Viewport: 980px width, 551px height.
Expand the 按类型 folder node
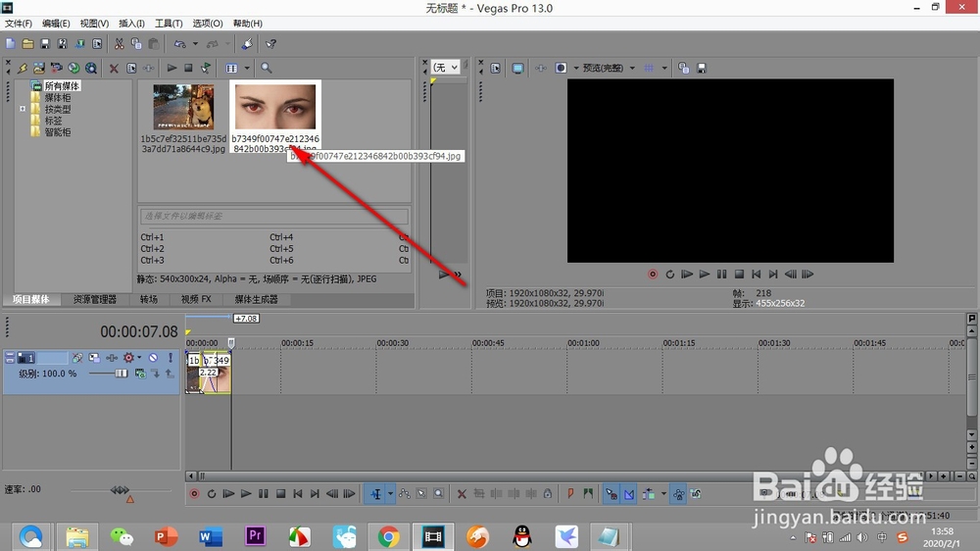pos(23,109)
